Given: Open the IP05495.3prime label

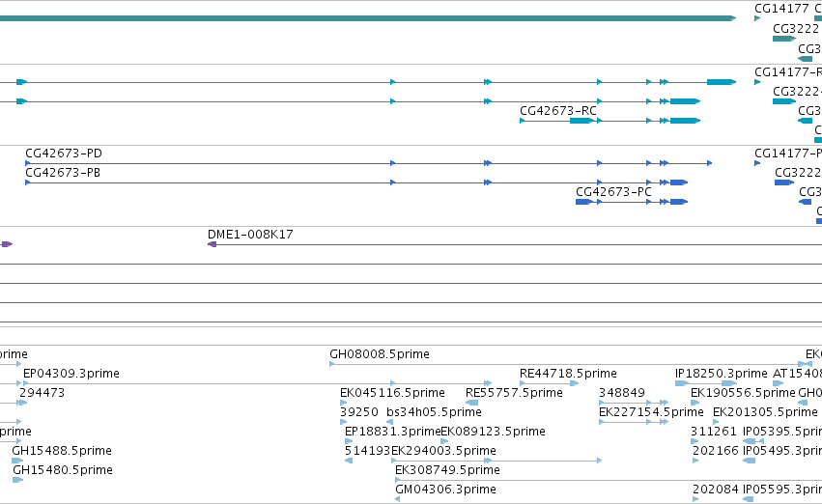Looking at the screenshot, I should point(782,451).
